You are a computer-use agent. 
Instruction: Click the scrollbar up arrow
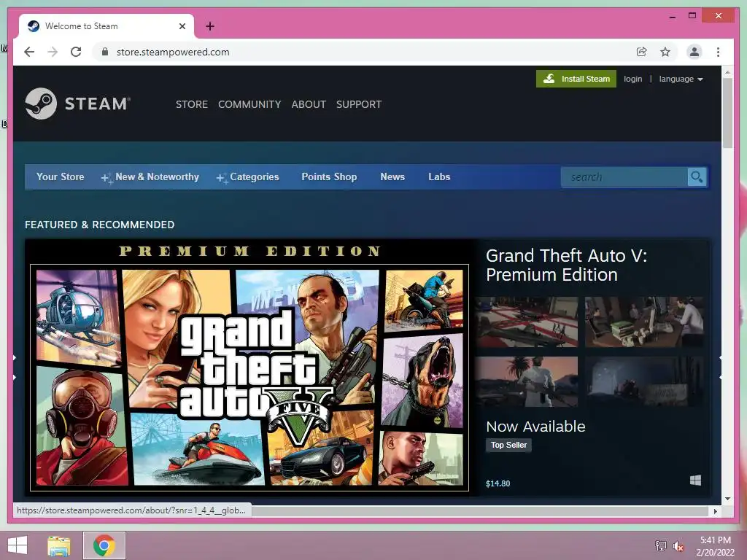(x=727, y=72)
